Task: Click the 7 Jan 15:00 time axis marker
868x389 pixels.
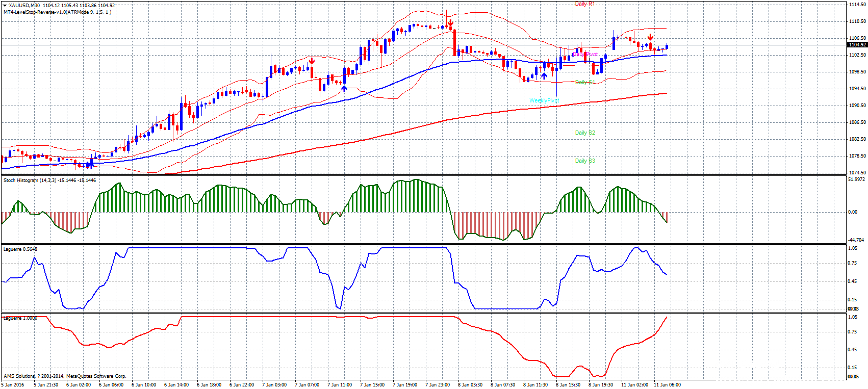Action: click(x=372, y=385)
